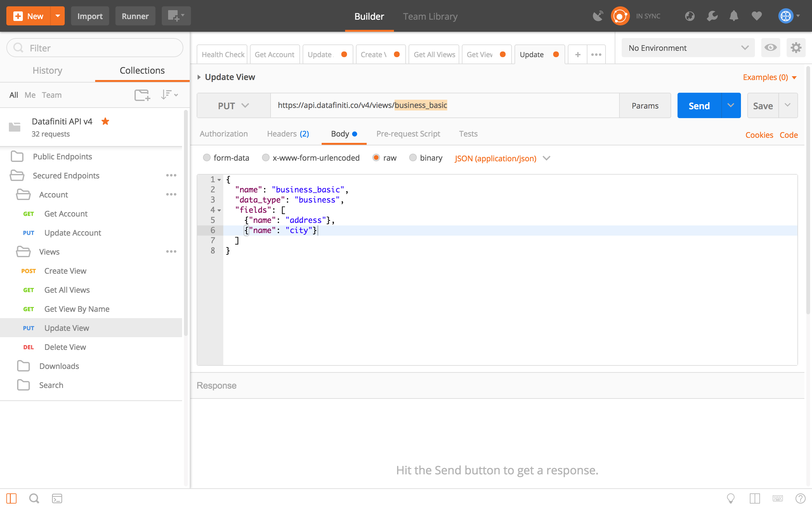Open the PUT method dropdown
Screen dimensions: 812x508
point(233,105)
